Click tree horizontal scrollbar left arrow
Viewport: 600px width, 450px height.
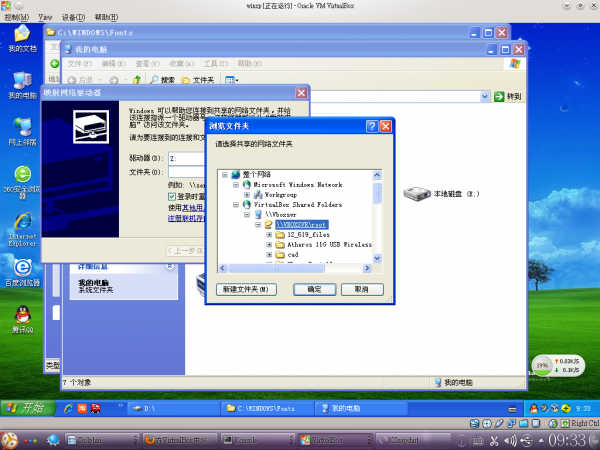pos(223,268)
